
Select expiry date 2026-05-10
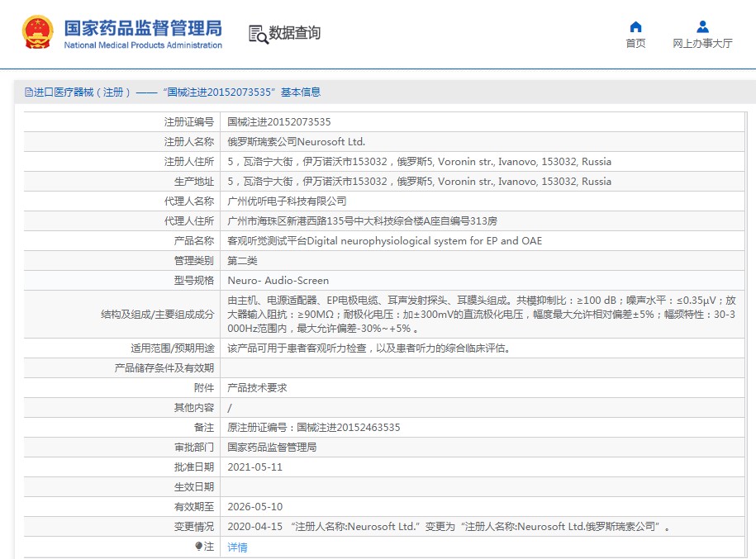[x=255, y=506]
